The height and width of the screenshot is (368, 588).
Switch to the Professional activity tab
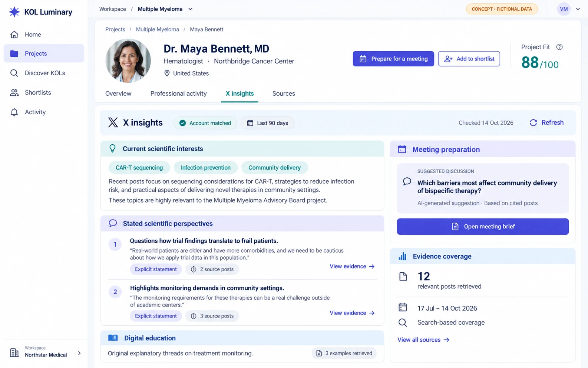coord(178,93)
